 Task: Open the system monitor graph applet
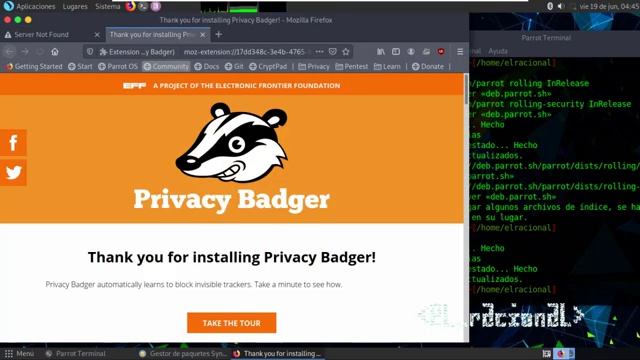tap(243, 7)
